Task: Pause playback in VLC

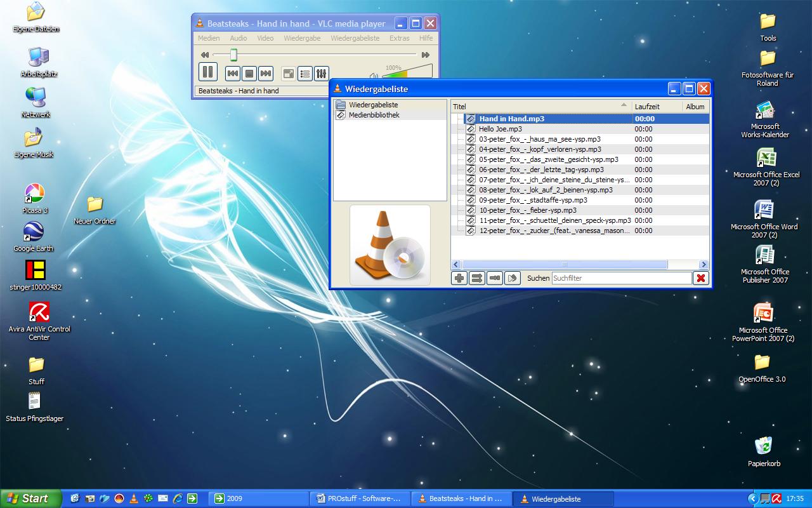Action: 207,72
